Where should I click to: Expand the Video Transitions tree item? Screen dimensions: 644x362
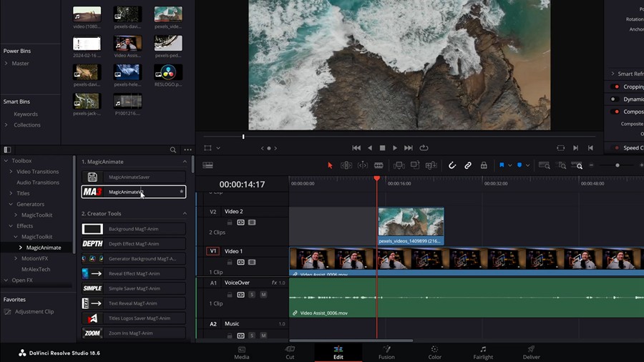(11, 172)
